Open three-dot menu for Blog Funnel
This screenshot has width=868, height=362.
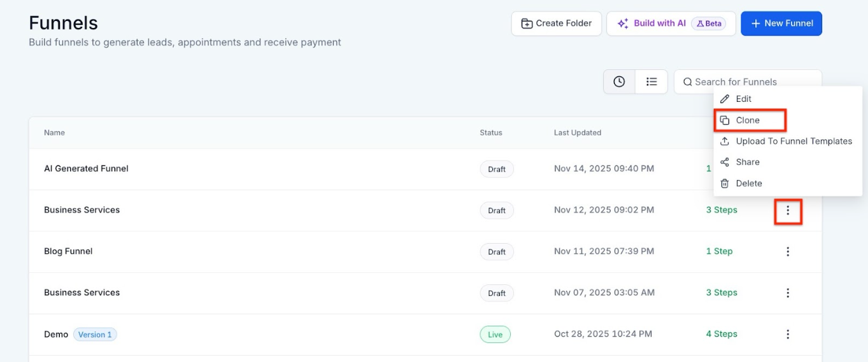[x=788, y=252]
